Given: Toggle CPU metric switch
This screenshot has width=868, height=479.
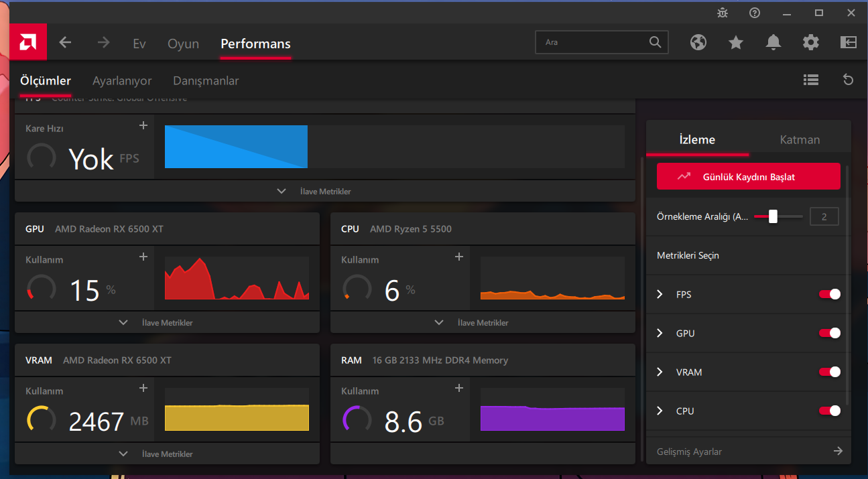Looking at the screenshot, I should click(x=830, y=411).
